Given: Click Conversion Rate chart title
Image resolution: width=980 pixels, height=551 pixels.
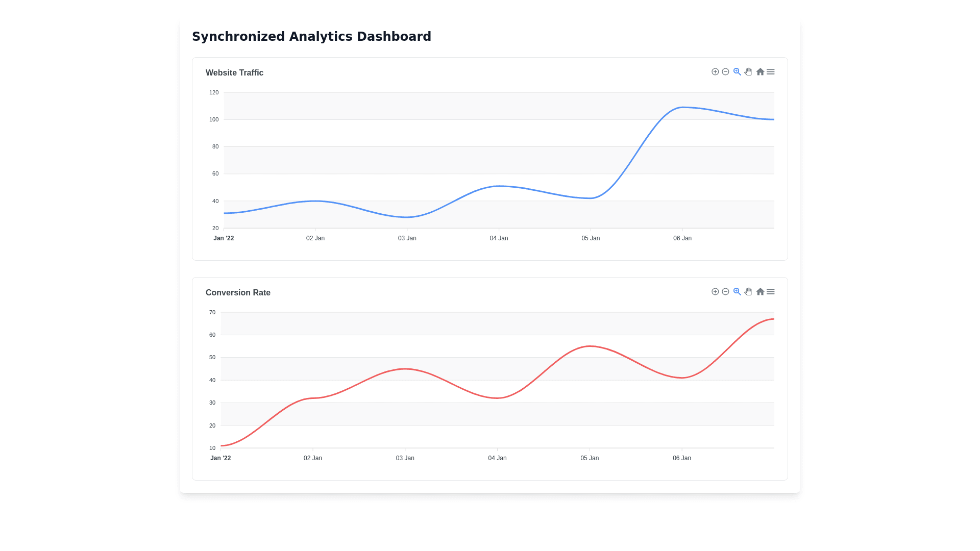Looking at the screenshot, I should (238, 293).
